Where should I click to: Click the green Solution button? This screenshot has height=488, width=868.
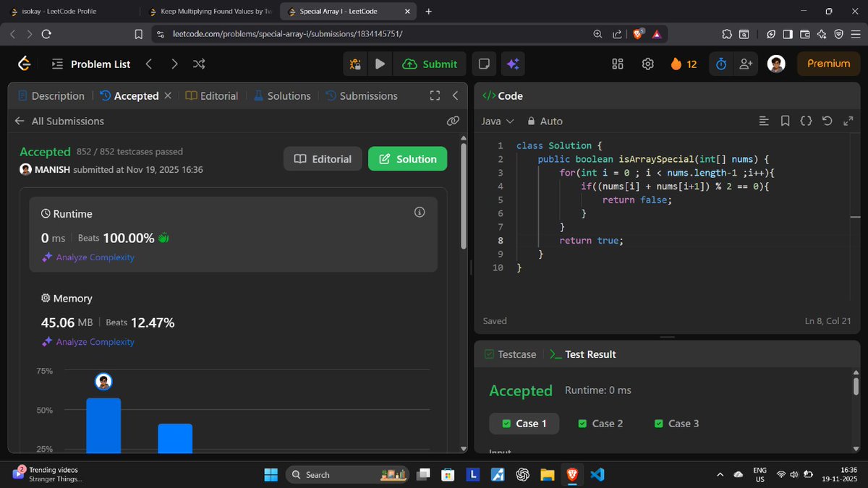pos(407,158)
